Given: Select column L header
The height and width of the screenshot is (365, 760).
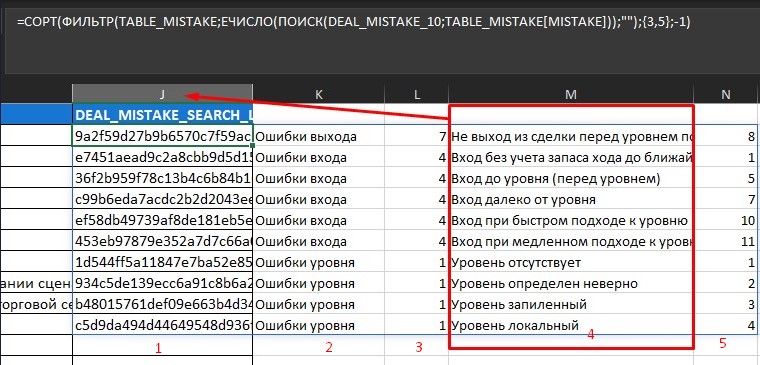Looking at the screenshot, I should (417, 94).
